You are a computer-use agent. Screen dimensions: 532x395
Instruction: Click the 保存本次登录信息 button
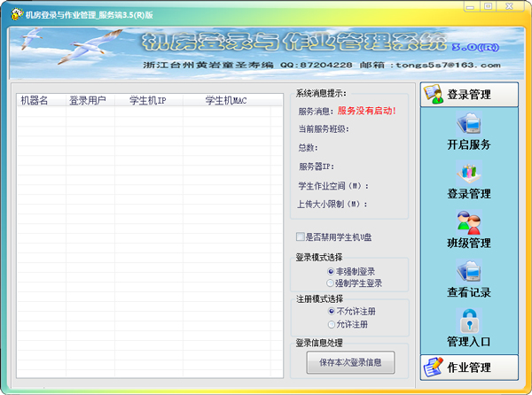[x=350, y=362]
